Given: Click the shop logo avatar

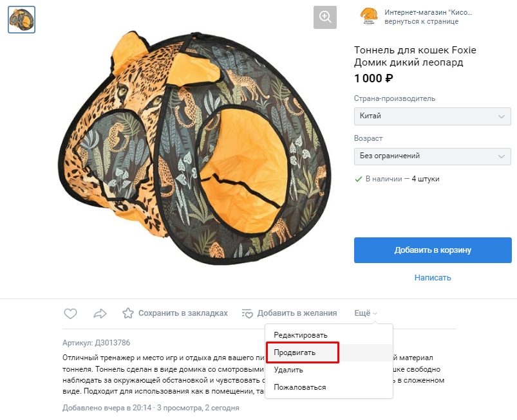Looking at the screenshot, I should point(369,17).
